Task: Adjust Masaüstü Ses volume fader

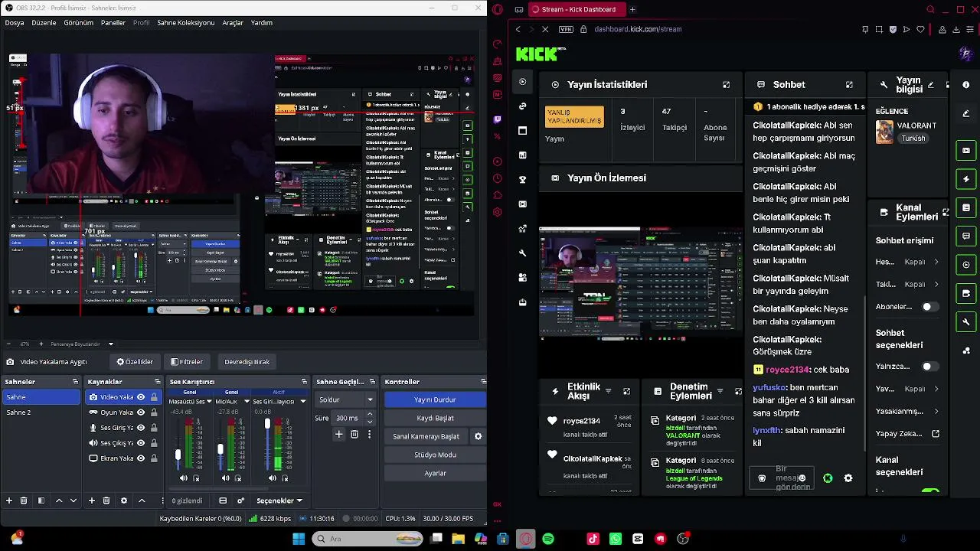Action: (178, 455)
